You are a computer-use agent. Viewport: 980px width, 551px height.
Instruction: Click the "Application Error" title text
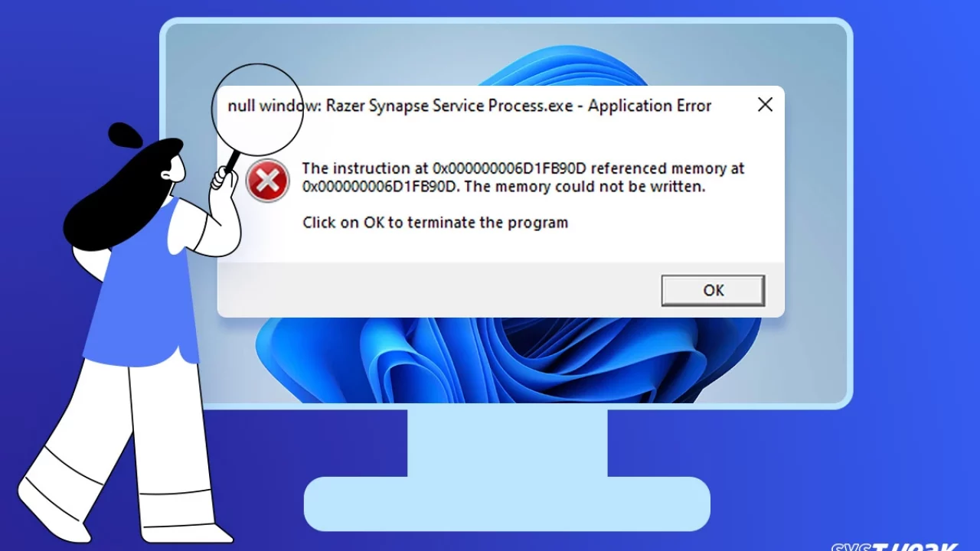pos(649,106)
